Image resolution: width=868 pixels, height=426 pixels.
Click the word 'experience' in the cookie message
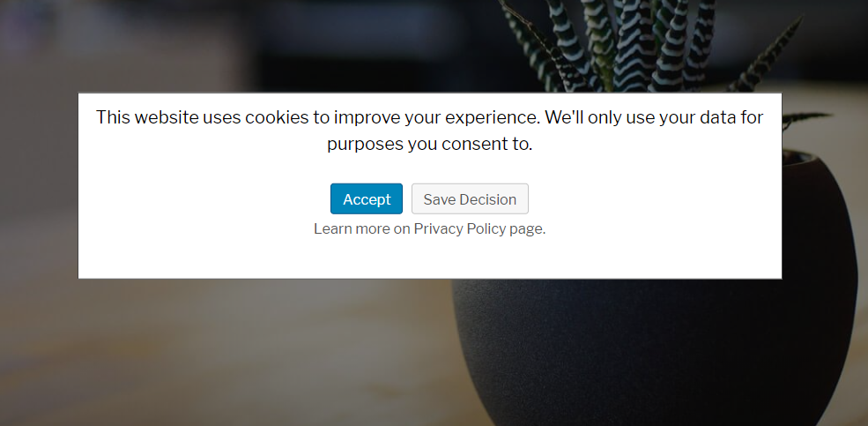pyautogui.click(x=492, y=117)
